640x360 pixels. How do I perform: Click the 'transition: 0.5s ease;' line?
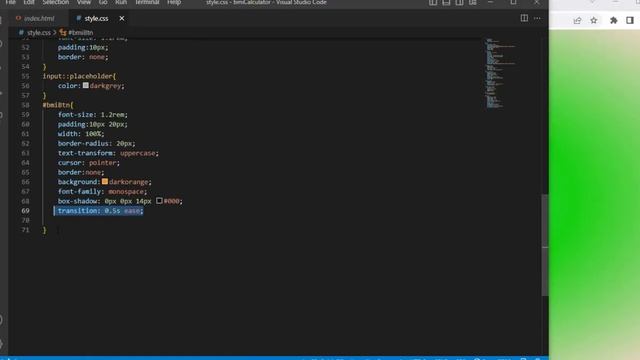100,211
